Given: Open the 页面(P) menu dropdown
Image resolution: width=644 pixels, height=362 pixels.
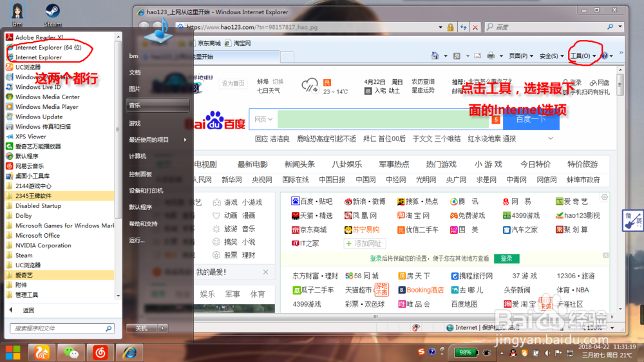Looking at the screenshot, I should coord(521,56).
